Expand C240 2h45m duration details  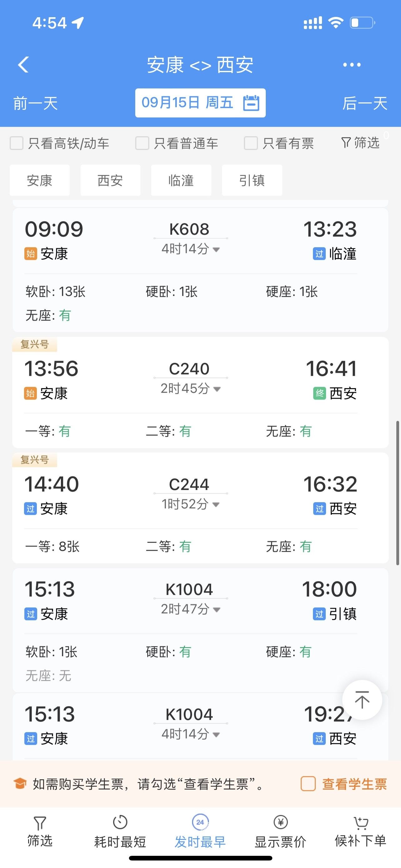pyautogui.click(x=217, y=389)
